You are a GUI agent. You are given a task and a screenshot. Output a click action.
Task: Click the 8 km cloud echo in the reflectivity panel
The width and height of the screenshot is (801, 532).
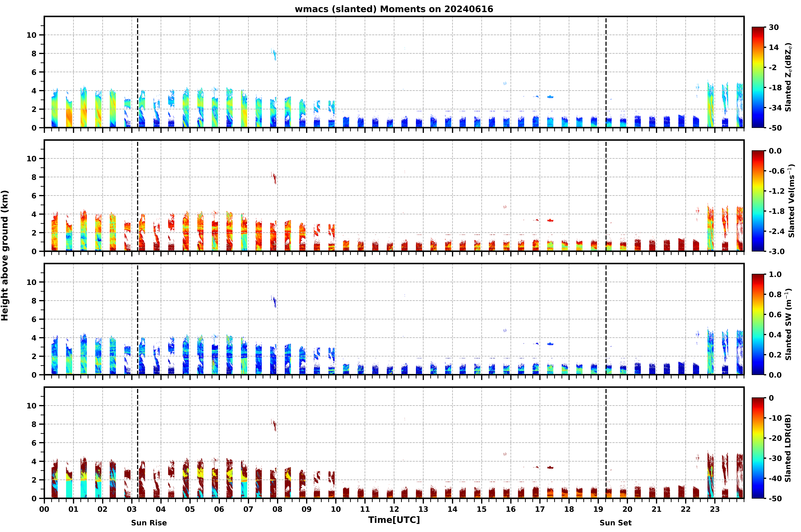274,54
